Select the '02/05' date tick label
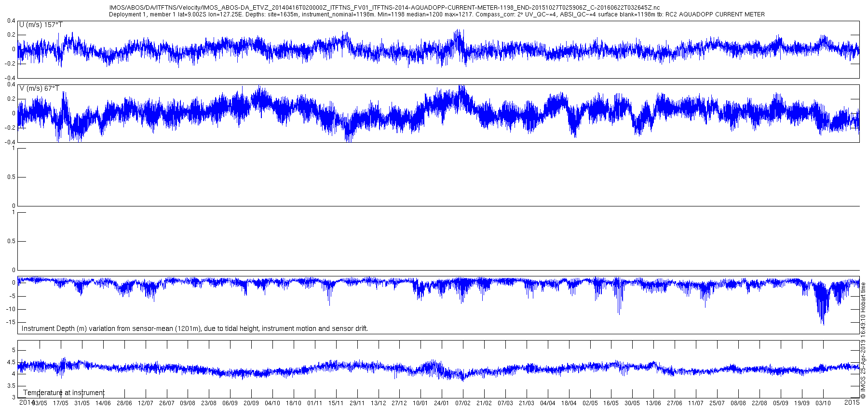 coord(590,403)
